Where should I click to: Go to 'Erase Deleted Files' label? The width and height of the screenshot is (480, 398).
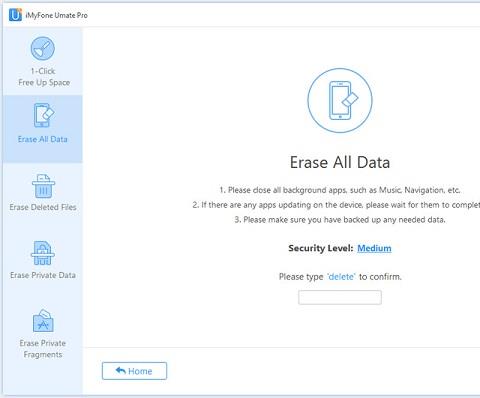click(x=43, y=207)
